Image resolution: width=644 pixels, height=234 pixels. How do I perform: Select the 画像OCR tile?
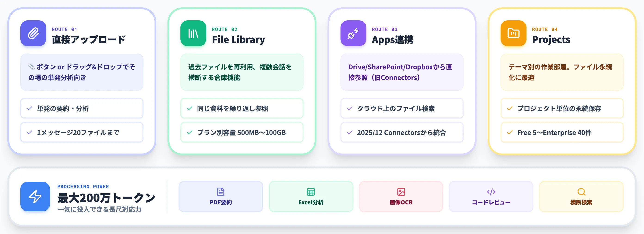point(401,197)
